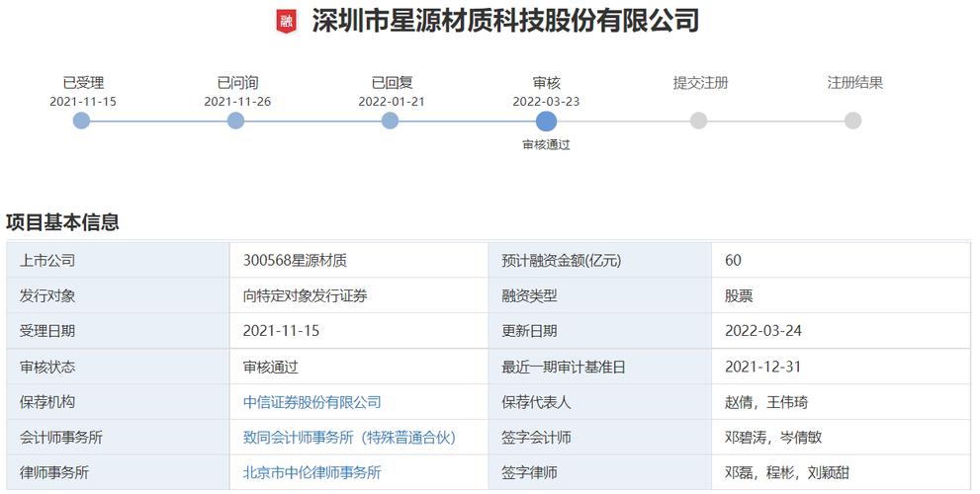Viewport: 980px width, 494px height.
Task: Click the 融资类型 label cell
Action: point(600,295)
